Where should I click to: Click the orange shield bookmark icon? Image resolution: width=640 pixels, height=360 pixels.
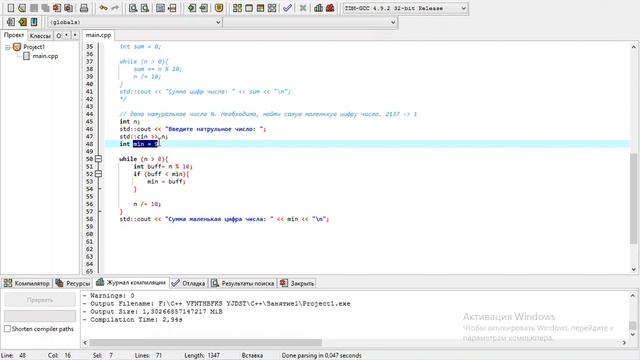(219, 8)
